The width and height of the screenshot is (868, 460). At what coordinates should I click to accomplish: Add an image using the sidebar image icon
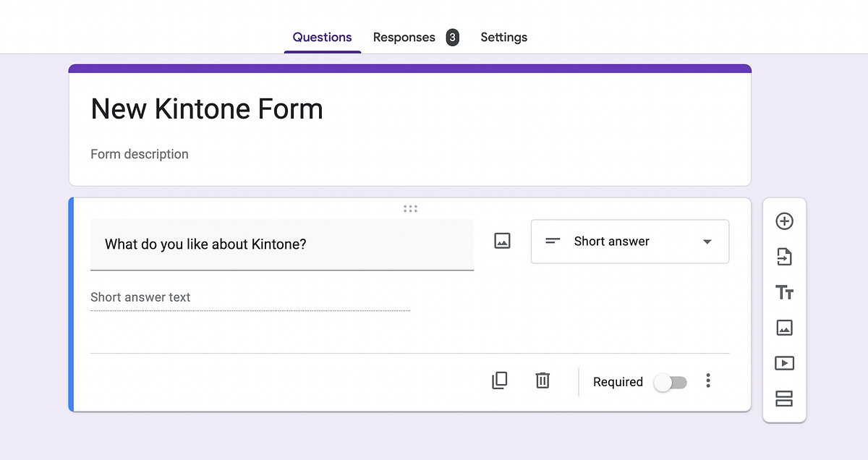tap(785, 328)
